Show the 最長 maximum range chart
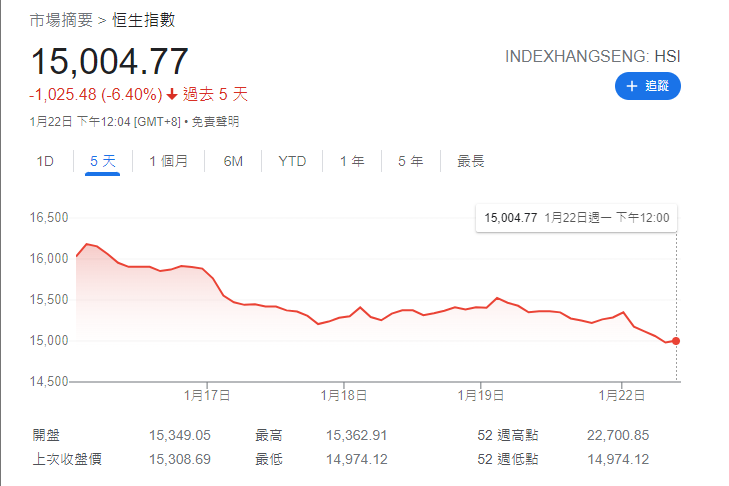This screenshot has width=729, height=486. 471,161
